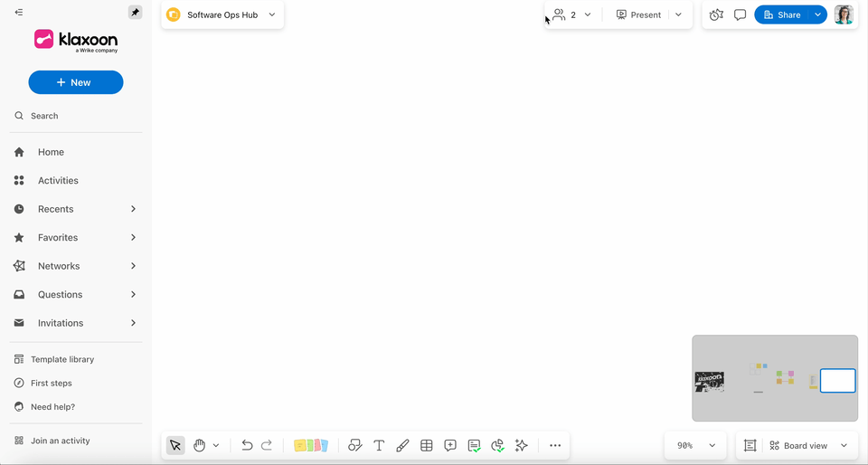Open the user profile avatar
Viewport: 868px width, 465px height.
(844, 15)
